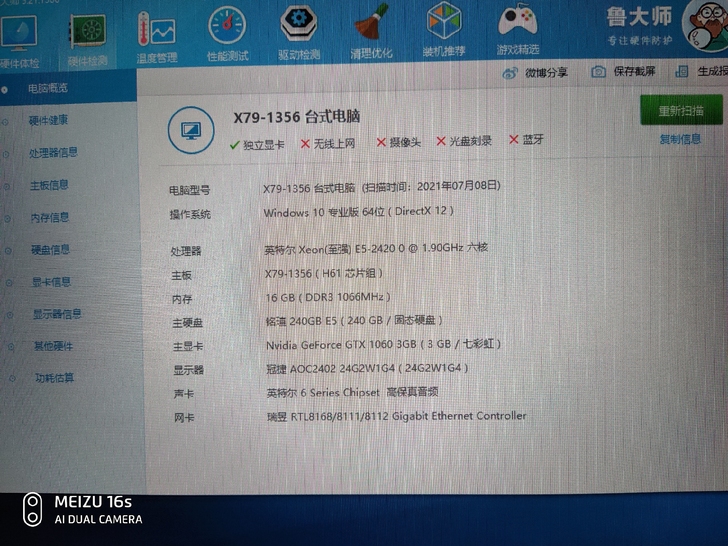Viewport: 728px width, 546px height.
Task: Open 内存信息 sidebar item
Action: [x=50, y=217]
